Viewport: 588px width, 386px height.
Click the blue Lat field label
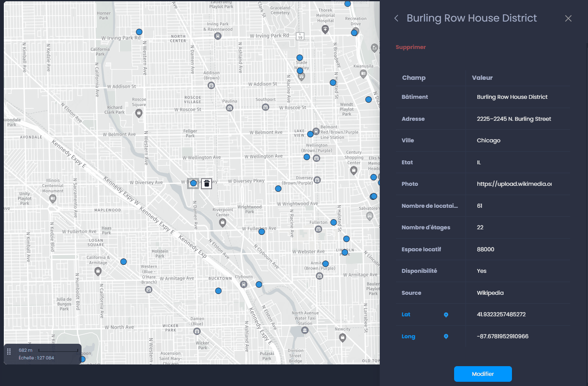click(406, 315)
